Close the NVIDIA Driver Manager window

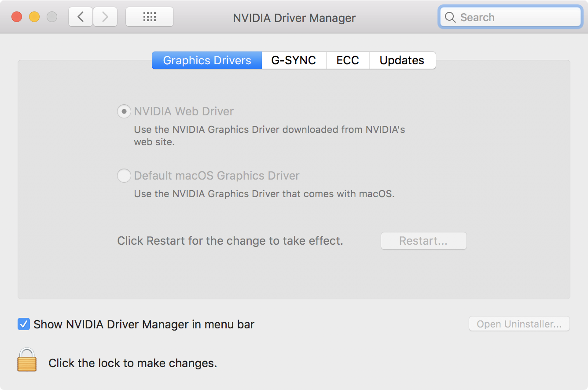point(17,17)
